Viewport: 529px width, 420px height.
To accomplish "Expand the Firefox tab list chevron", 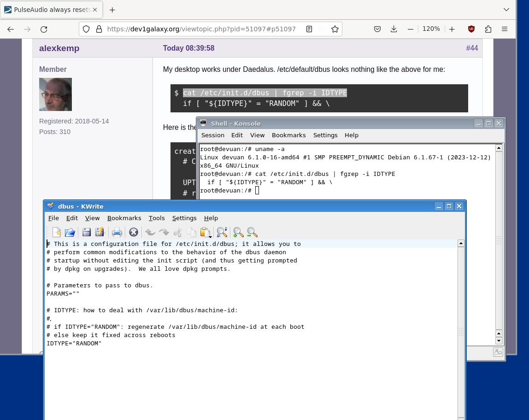I will 506,9.
